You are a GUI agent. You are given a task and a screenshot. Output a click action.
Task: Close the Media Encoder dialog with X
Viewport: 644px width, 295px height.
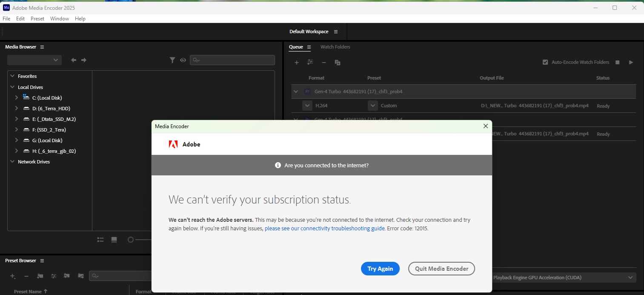485,126
